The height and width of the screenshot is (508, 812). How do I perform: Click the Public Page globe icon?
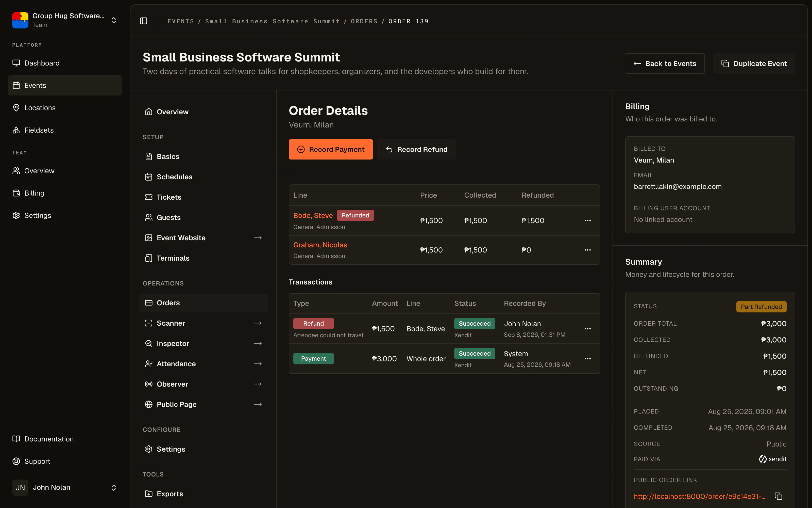(x=149, y=404)
